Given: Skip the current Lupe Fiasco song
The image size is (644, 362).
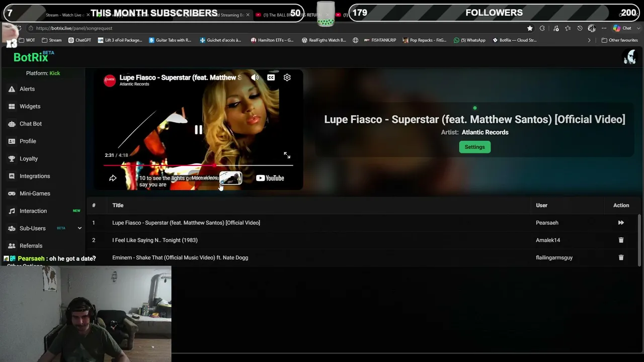Looking at the screenshot, I should (x=621, y=223).
